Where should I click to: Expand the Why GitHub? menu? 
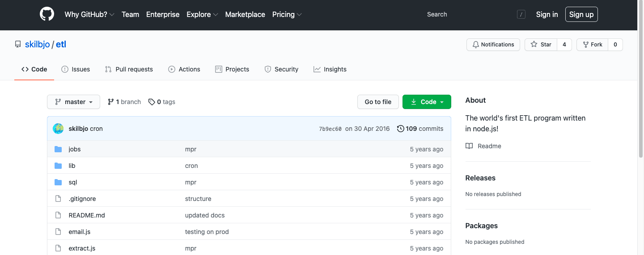click(x=89, y=14)
